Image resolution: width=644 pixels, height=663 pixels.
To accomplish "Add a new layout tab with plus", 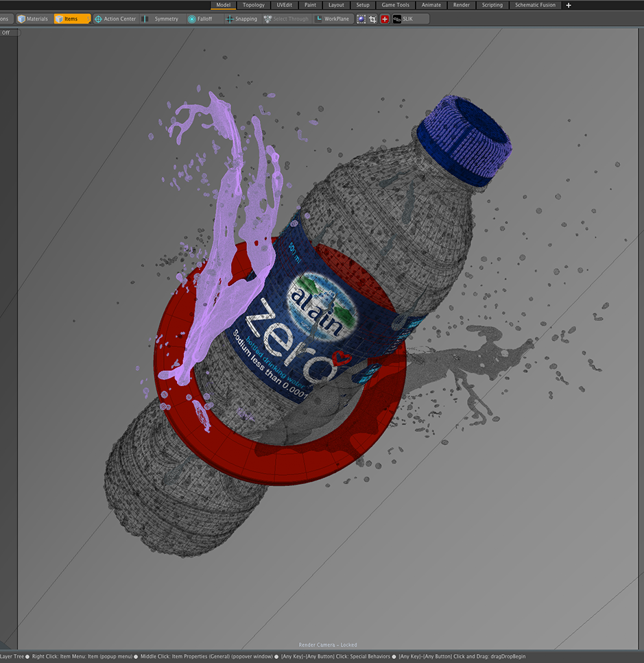I will pyautogui.click(x=569, y=5).
